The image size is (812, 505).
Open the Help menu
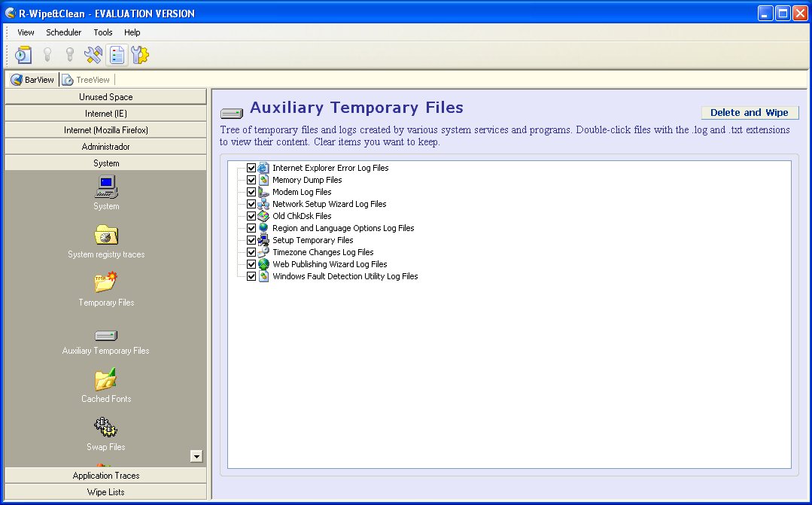[x=132, y=32]
